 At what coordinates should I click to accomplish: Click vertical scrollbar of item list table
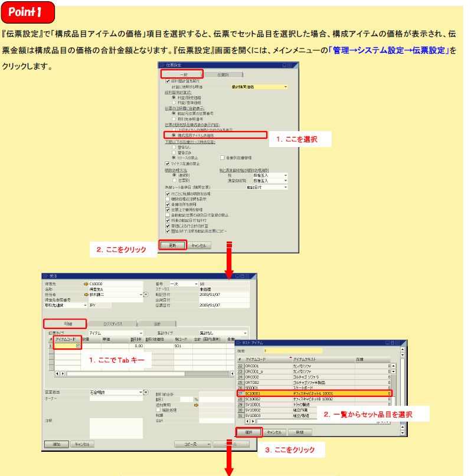pos(393,390)
